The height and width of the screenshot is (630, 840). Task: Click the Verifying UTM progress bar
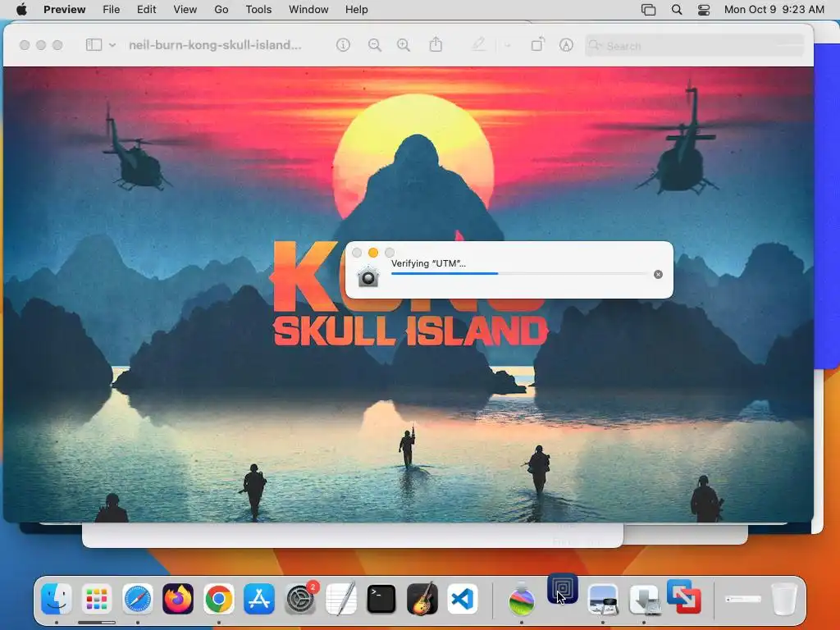[519, 274]
